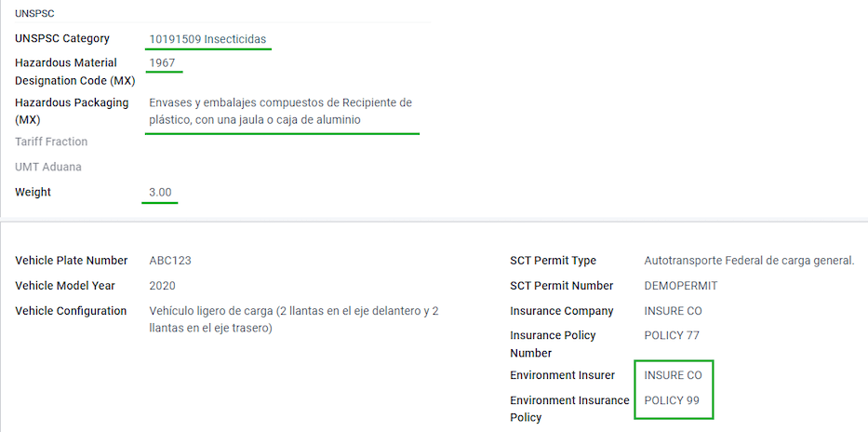868x432 pixels.
Task: Select the Vehicle Model Year 2020 value
Action: [162, 286]
